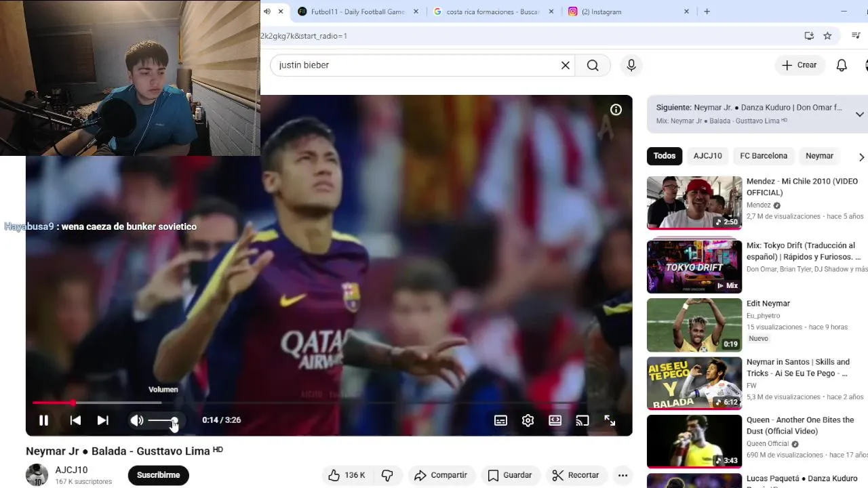Bookmark this page with star icon
The image size is (868, 488).
click(827, 36)
